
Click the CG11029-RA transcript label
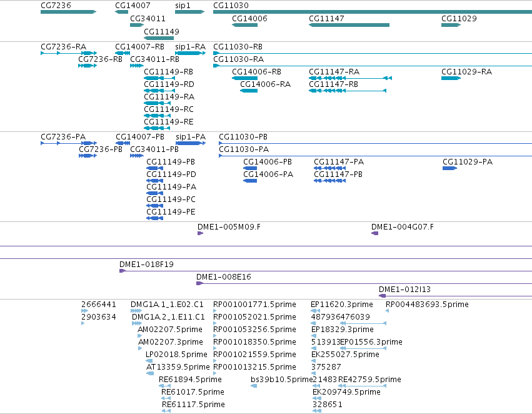pos(466,72)
